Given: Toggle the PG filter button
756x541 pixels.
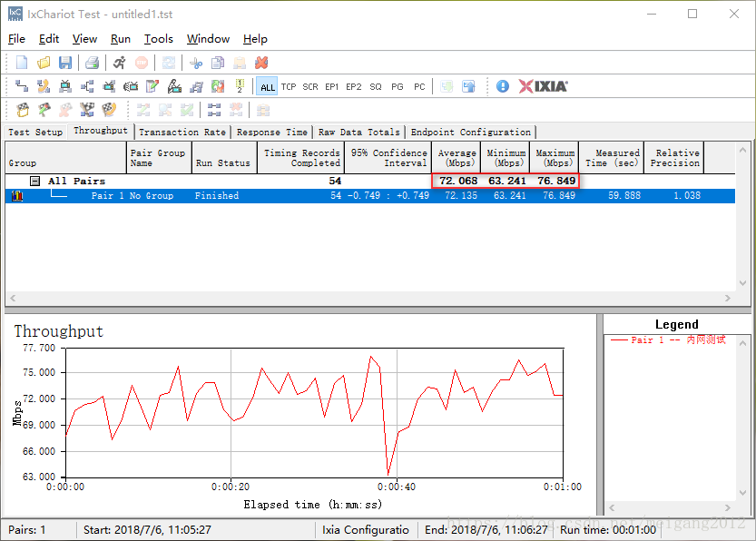Looking at the screenshot, I should 398,87.
